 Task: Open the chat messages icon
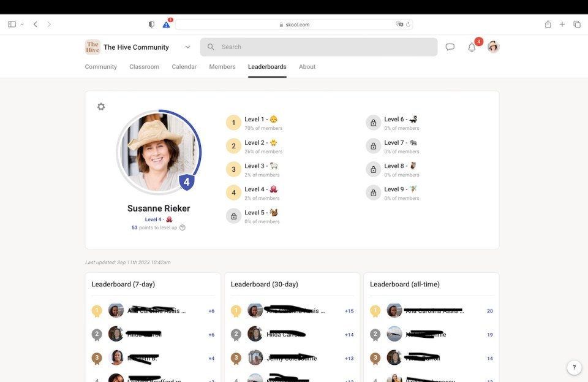[450, 47]
